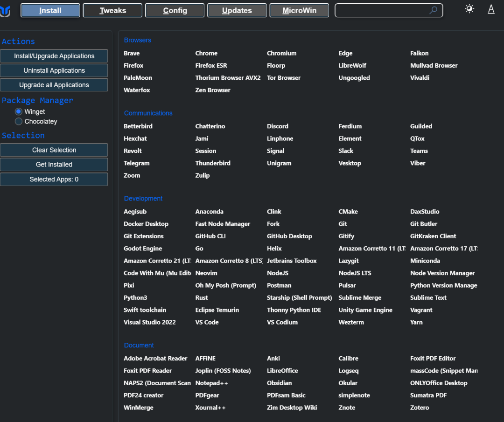
Task: Select Sublime Text entry
Action: point(428,297)
